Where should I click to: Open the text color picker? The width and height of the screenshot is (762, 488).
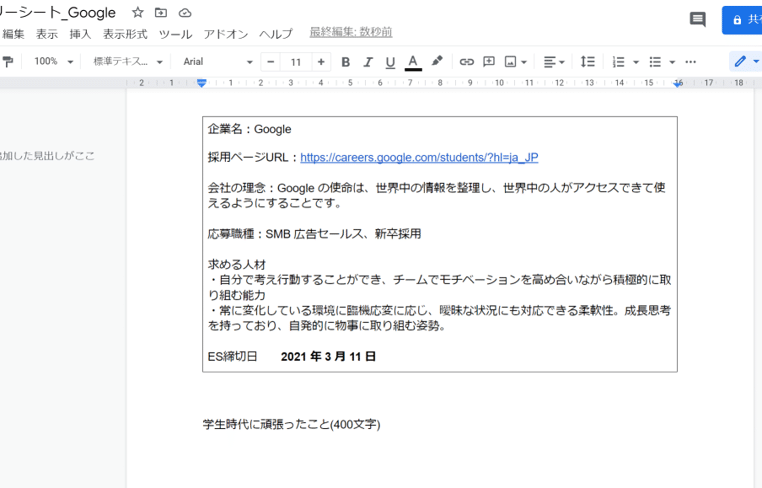pyautogui.click(x=413, y=62)
